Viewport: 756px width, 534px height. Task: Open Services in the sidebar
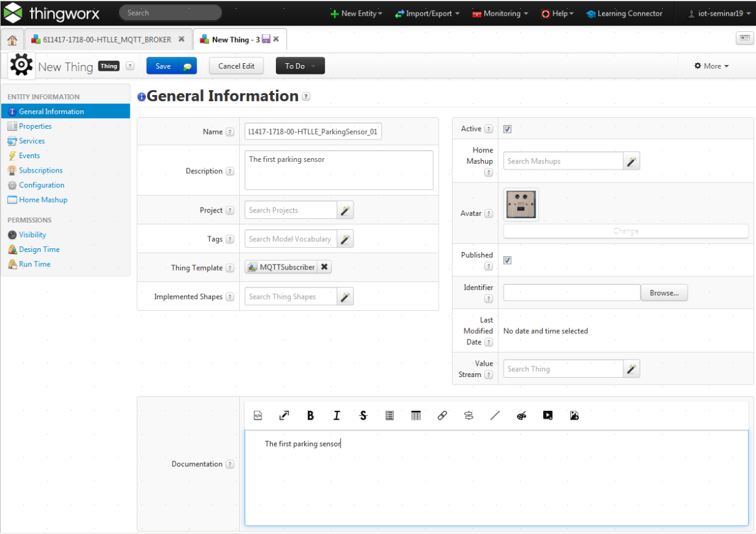31,141
